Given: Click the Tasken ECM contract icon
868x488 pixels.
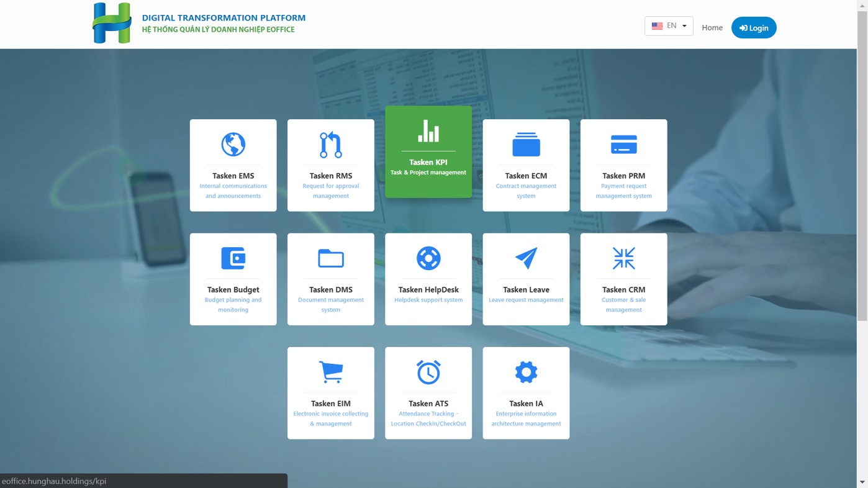Looking at the screenshot, I should pyautogui.click(x=526, y=145).
